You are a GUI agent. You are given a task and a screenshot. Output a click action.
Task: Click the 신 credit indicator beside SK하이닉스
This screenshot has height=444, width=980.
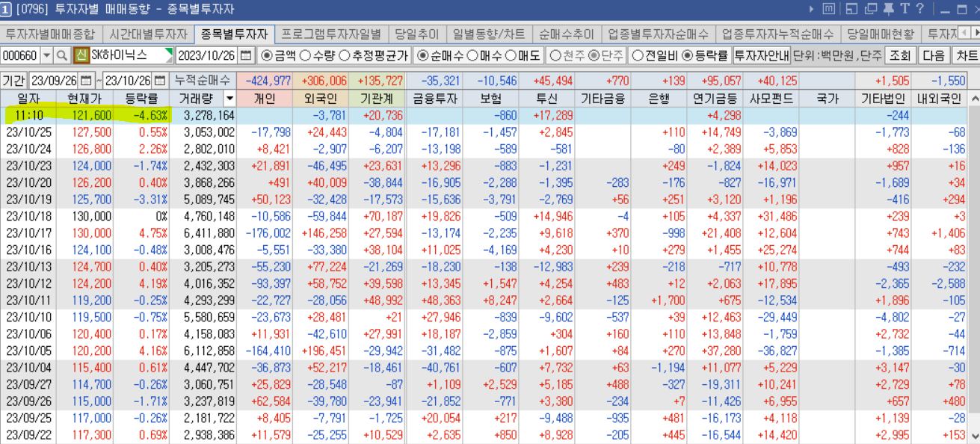[x=81, y=55]
